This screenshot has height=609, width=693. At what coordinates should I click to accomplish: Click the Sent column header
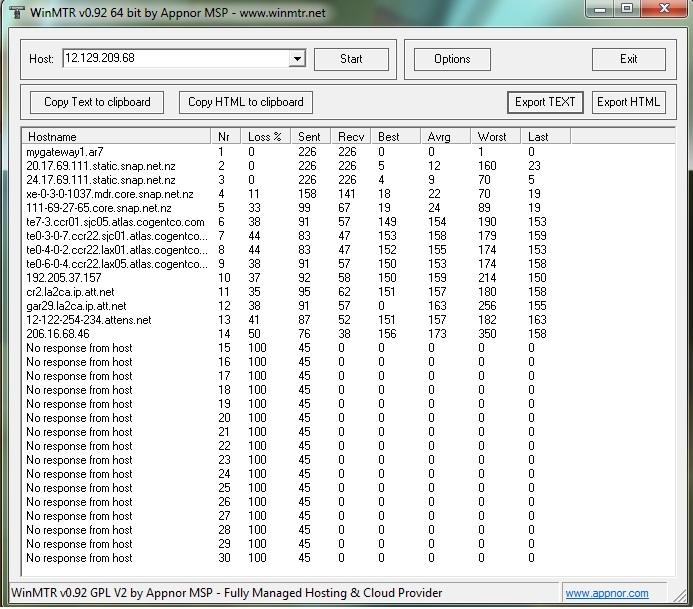pos(311,137)
